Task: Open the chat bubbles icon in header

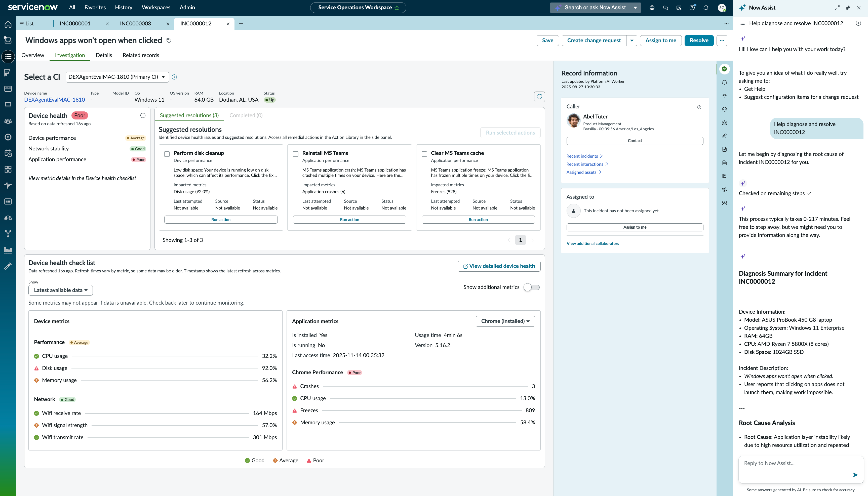Action: 665,8
